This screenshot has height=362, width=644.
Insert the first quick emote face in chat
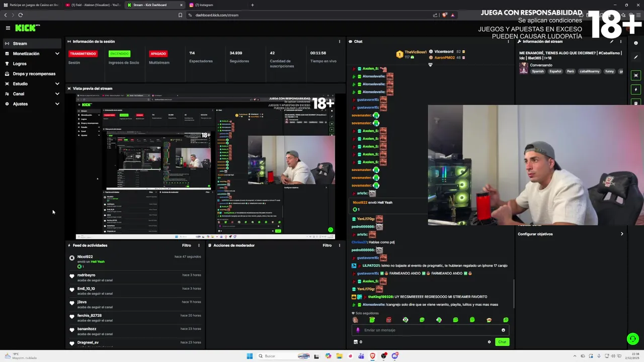[356, 320]
